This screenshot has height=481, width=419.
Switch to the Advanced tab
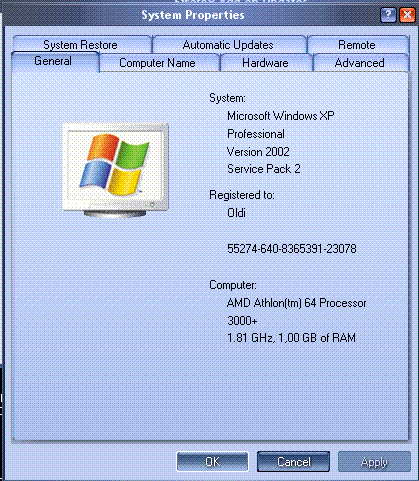[360, 63]
